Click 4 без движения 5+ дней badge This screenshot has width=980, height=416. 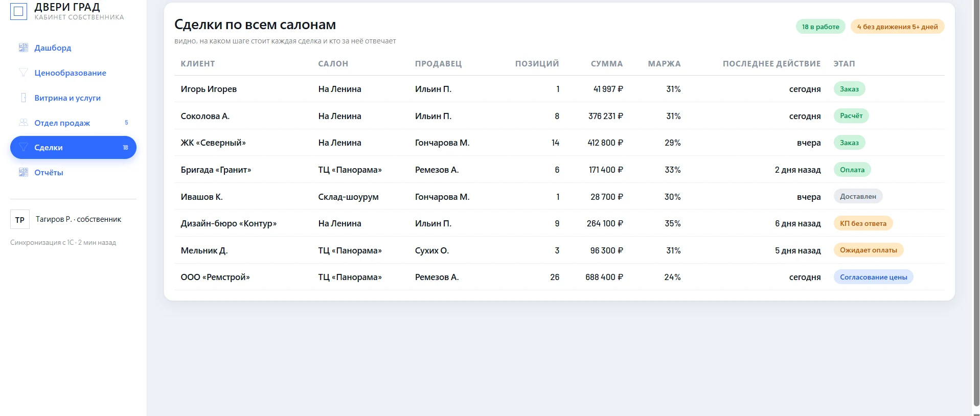click(x=898, y=27)
